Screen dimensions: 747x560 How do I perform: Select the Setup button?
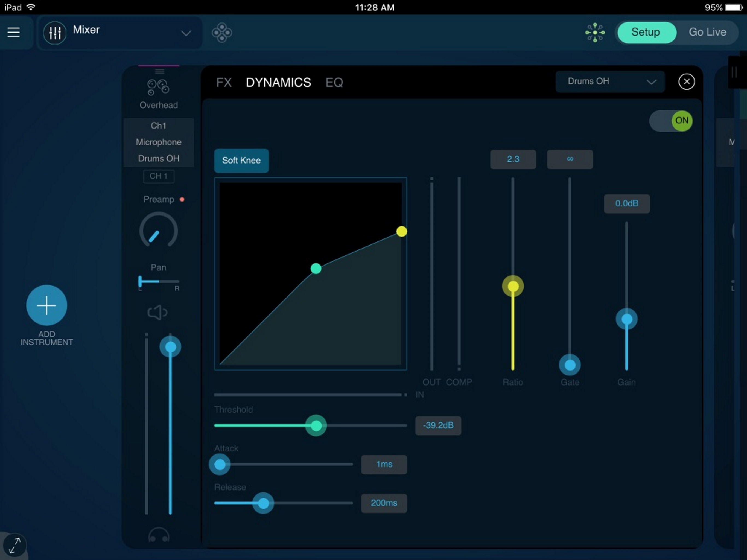645,32
